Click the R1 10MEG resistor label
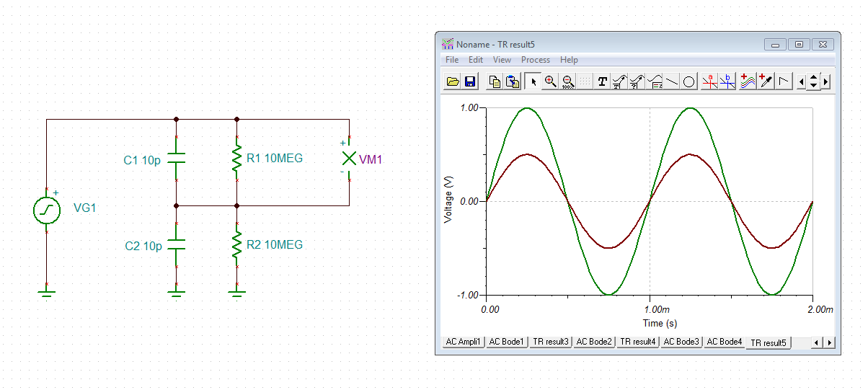This screenshot has width=868, height=390. [275, 159]
